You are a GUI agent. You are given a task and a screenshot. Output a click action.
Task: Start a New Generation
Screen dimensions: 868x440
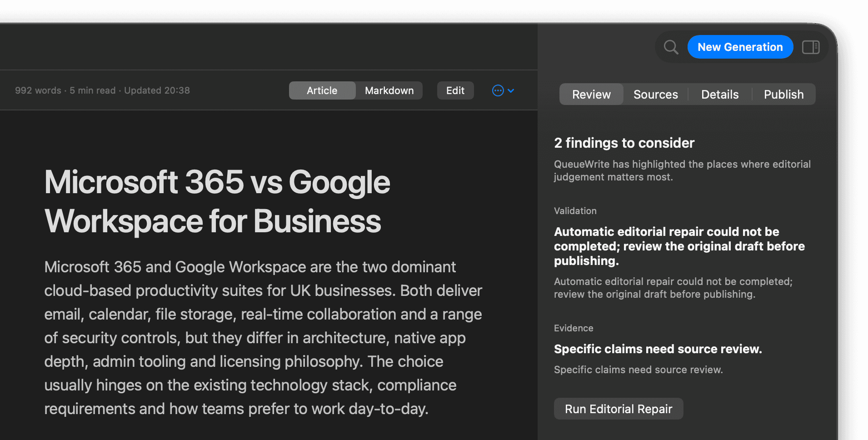[x=740, y=47]
